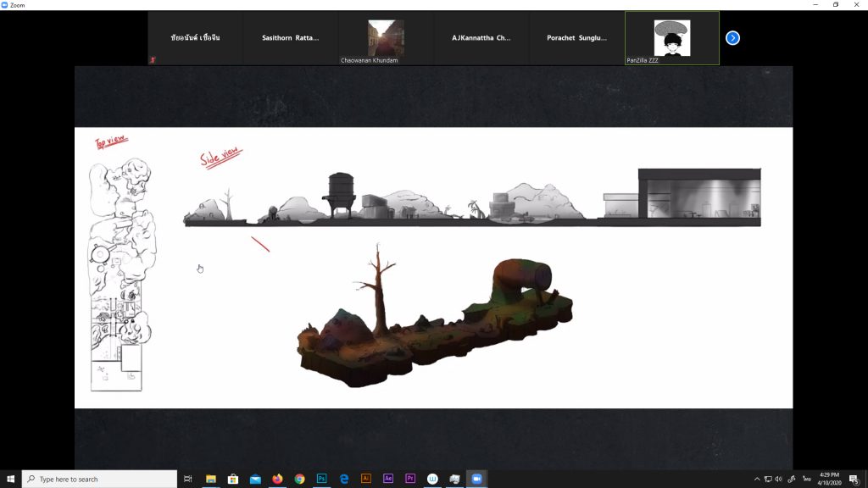This screenshot has height=488, width=868.
Task: Open Microsoft Edge from taskbar
Action: (344, 479)
